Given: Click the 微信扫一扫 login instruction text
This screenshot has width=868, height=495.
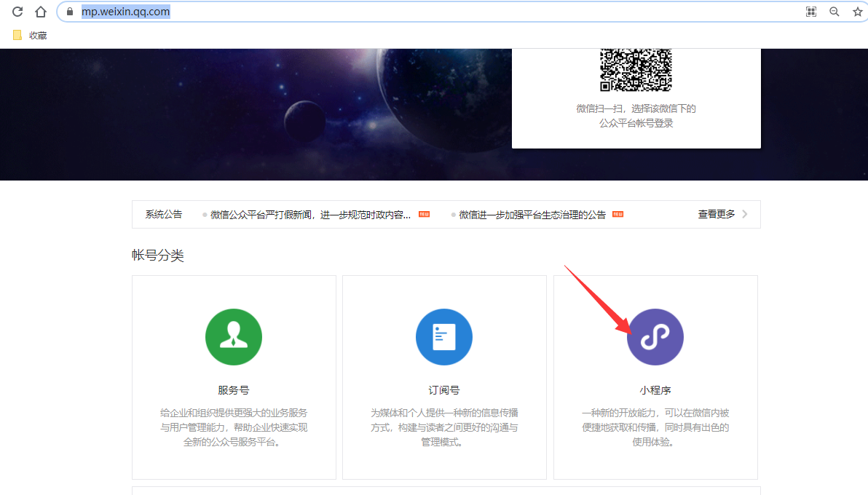Looking at the screenshot, I should (636, 116).
